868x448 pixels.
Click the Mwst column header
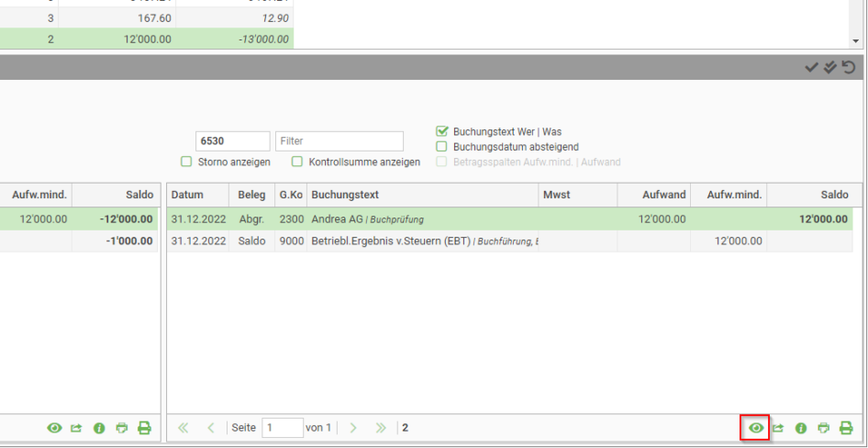577,195
